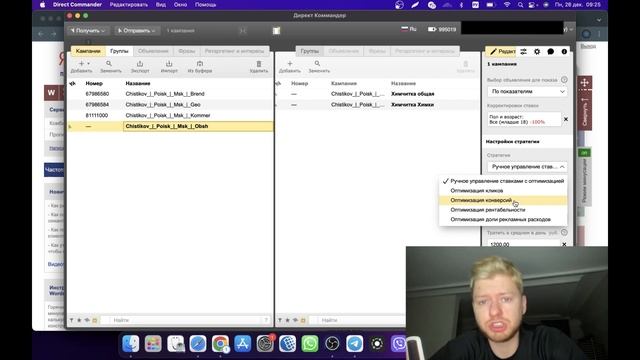Image resolution: width=640 pixels, height=360 pixels.
Task: Open the comment bubble icon in editor panel
Action: point(551,51)
